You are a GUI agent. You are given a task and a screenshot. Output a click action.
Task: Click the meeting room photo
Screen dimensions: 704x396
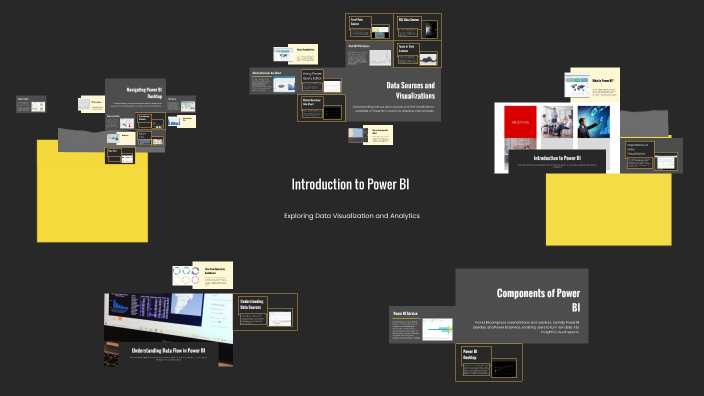click(557, 122)
